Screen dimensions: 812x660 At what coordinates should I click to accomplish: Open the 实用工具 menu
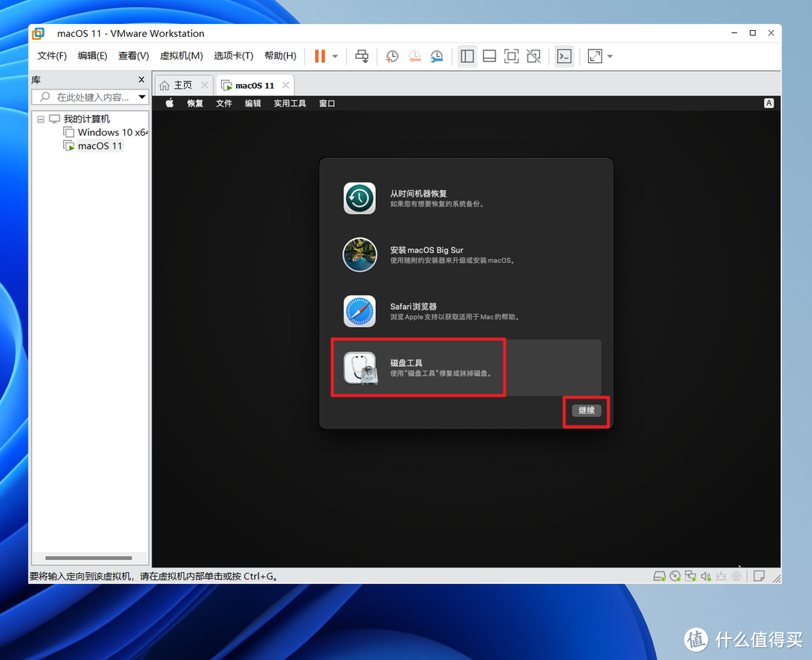[x=290, y=104]
